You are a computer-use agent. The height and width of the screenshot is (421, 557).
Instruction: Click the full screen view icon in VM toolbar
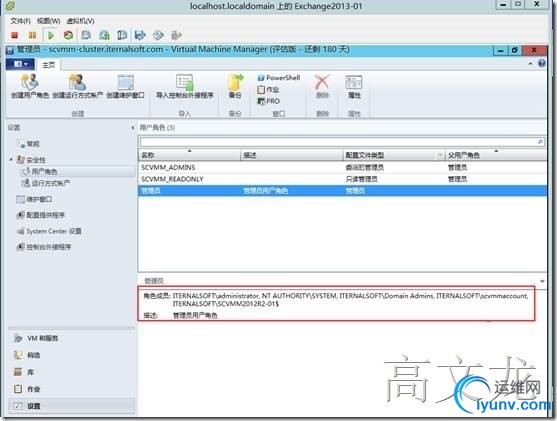pos(140,35)
